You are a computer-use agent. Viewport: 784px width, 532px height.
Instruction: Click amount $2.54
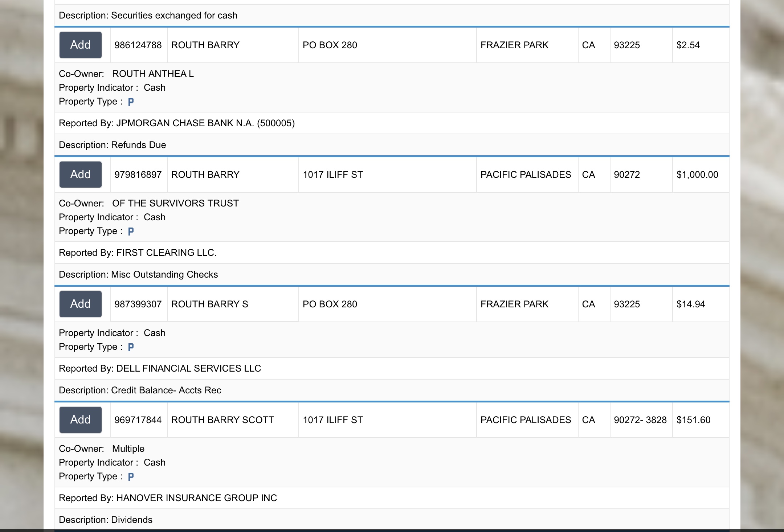(x=688, y=45)
